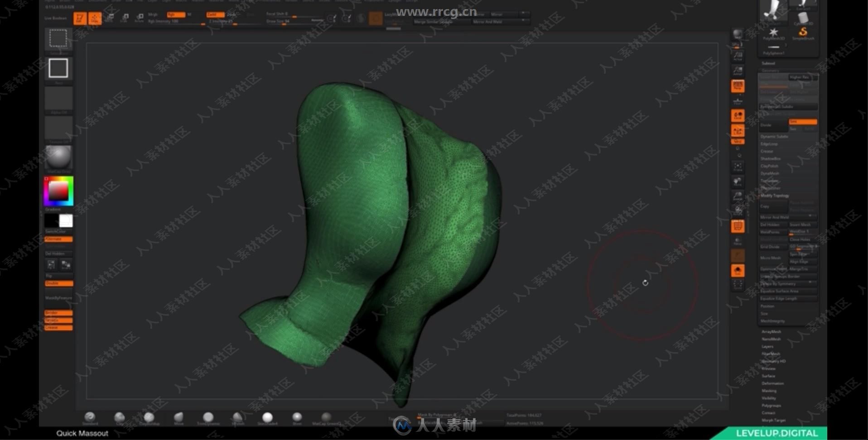Viewport: 868px width, 440px height.
Task: Choose the hPolish brush in bottom shelf
Action: (237, 418)
